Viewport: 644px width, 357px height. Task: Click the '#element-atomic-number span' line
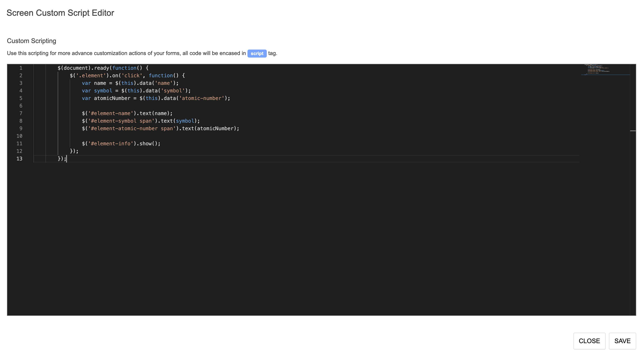click(x=161, y=128)
